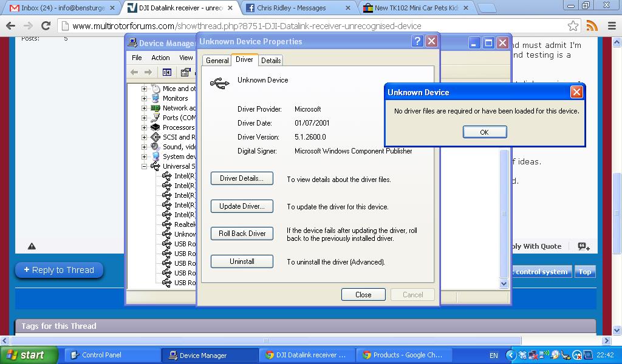Open the Chrome hamburger menu
Viewport: 622px width, 364px height.
point(612,25)
